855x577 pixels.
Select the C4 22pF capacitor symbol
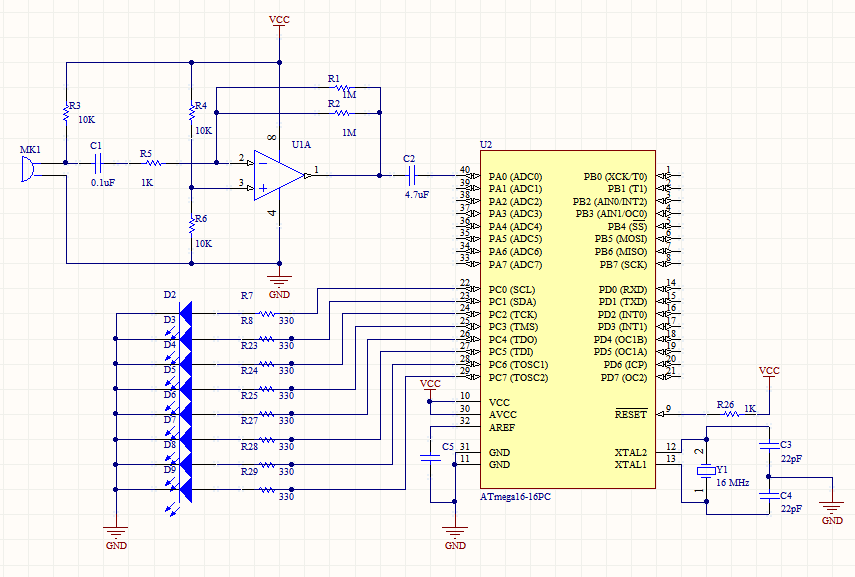pos(769,496)
